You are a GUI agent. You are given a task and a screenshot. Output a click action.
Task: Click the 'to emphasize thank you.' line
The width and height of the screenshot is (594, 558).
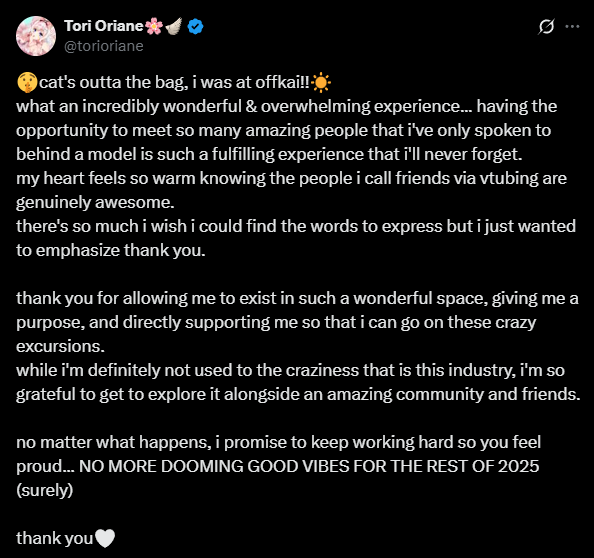click(111, 250)
